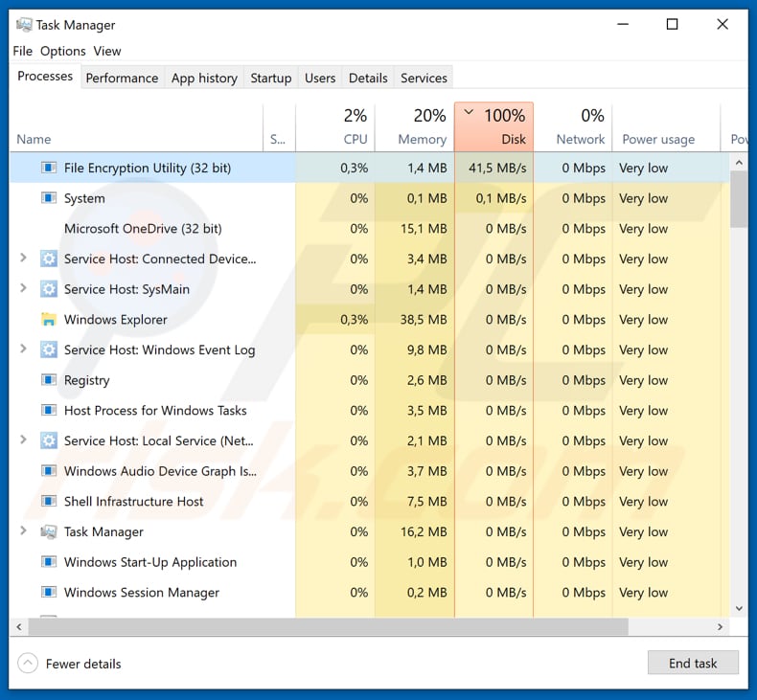
Task: Expand Service Host: Local Service group
Action: [x=23, y=440]
